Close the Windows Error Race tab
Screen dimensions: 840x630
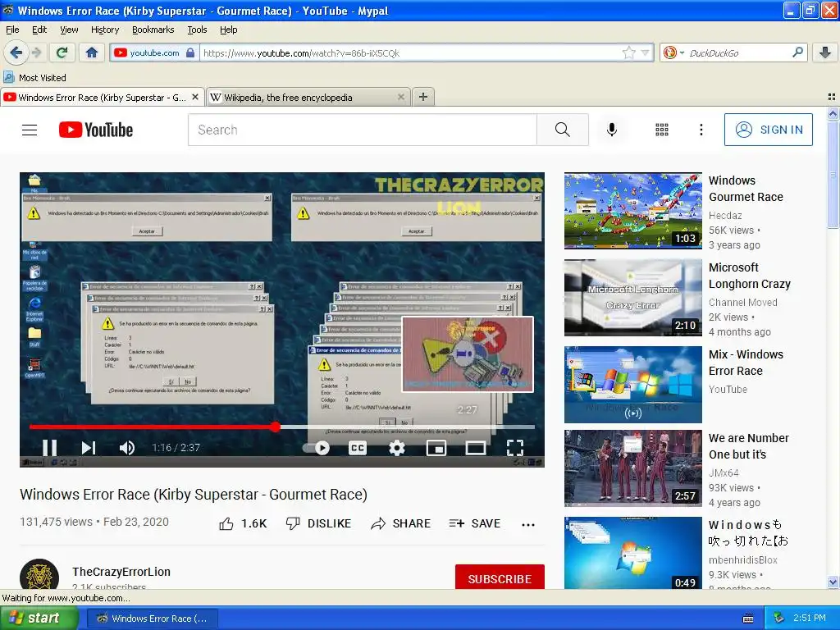click(195, 97)
